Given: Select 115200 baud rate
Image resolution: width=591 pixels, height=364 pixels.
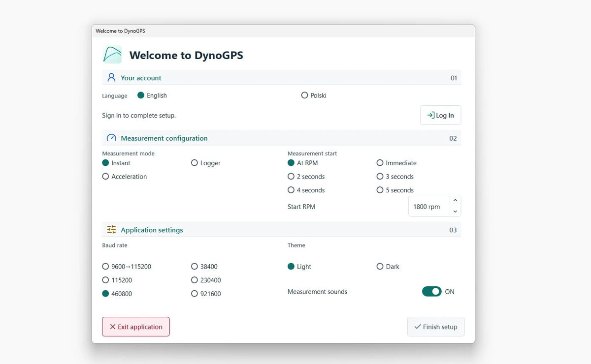Looking at the screenshot, I should click(117, 280).
